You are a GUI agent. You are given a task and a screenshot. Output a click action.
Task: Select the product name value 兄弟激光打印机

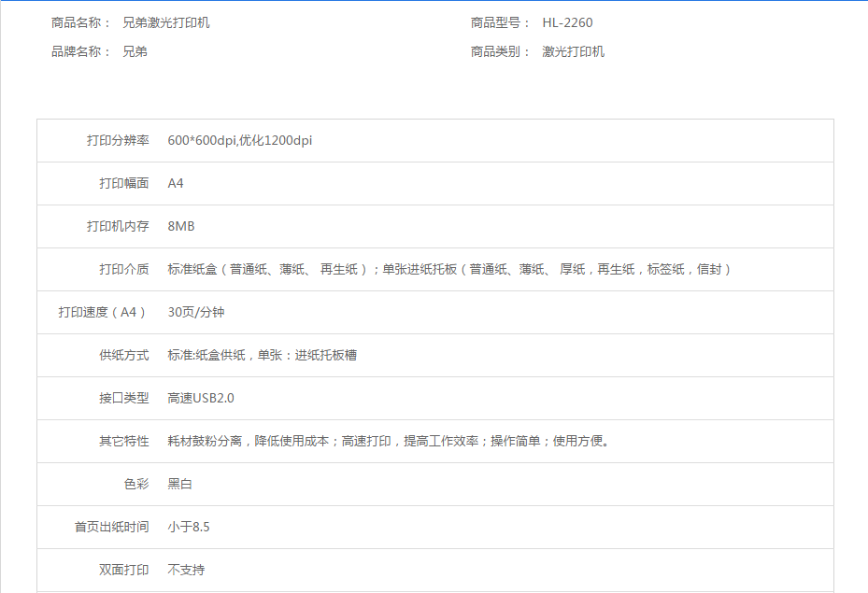[x=166, y=22]
